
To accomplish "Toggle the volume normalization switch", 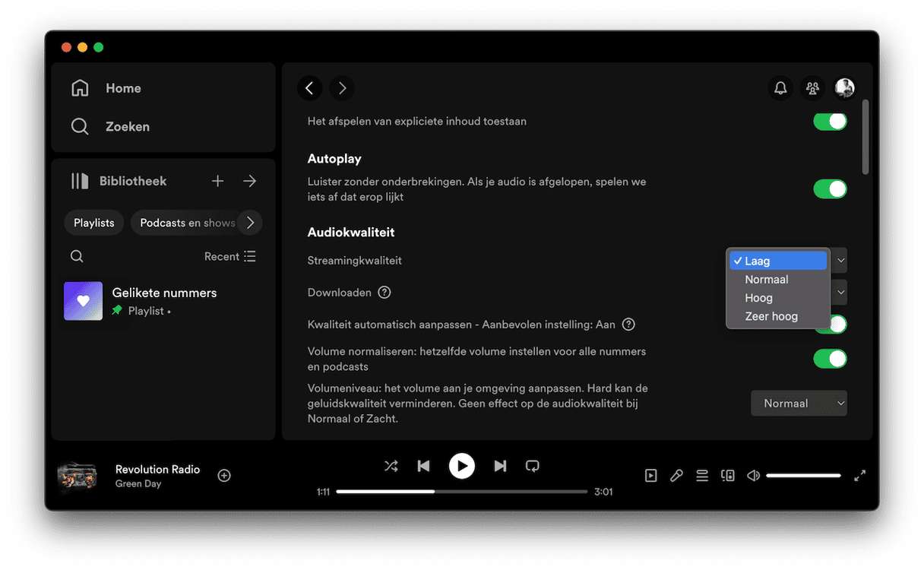I will [x=830, y=359].
